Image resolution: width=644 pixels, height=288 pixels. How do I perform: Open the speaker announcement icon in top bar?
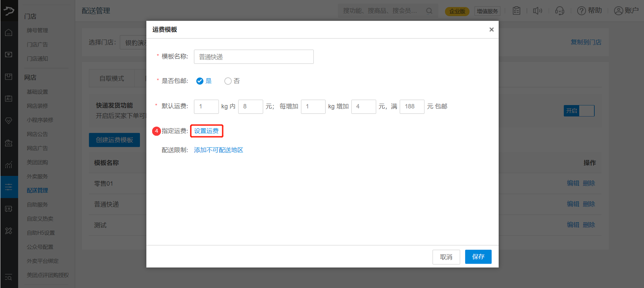[x=537, y=11]
